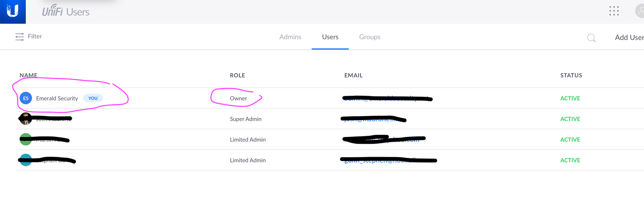This screenshot has width=644, height=212.
Task: Select the Users tab
Action: tap(330, 37)
